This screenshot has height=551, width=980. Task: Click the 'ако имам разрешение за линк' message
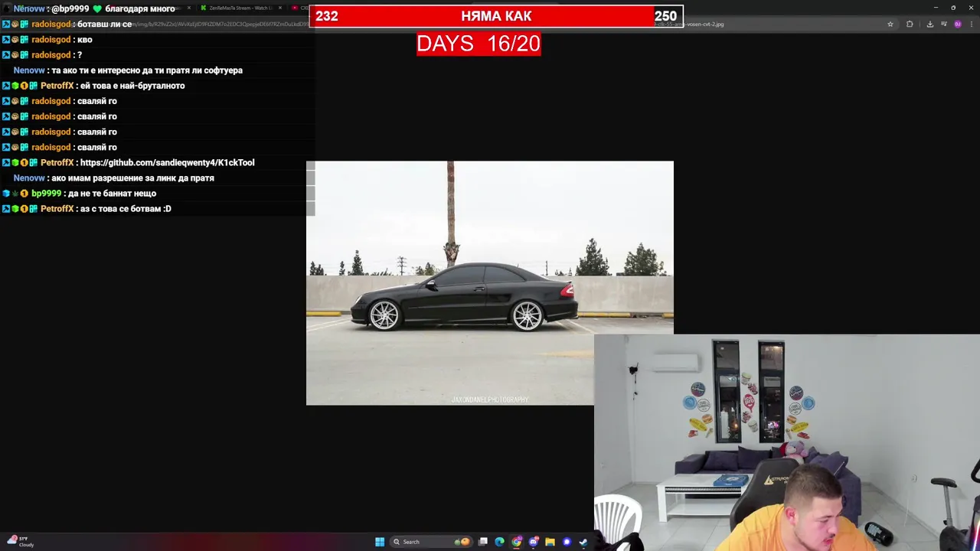click(x=132, y=178)
